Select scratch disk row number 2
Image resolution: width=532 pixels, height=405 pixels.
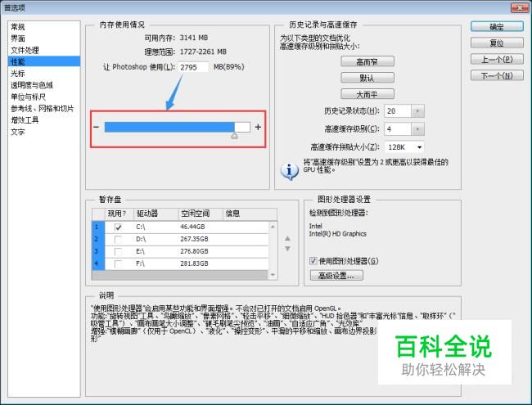[98, 239]
